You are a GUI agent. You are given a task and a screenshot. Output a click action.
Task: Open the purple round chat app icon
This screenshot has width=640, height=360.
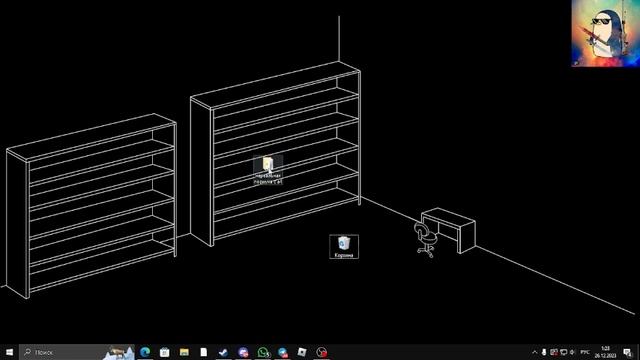tap(243, 352)
